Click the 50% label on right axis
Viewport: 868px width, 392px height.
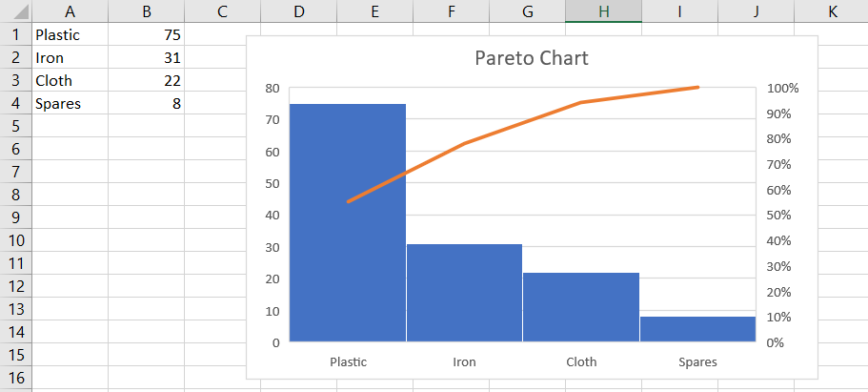click(x=779, y=216)
